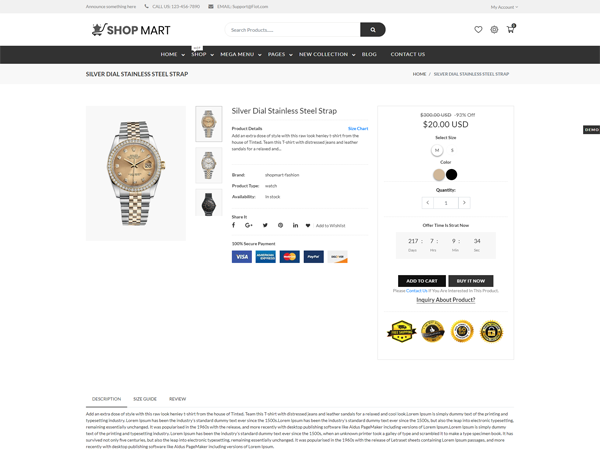Share product on Facebook

point(233,225)
